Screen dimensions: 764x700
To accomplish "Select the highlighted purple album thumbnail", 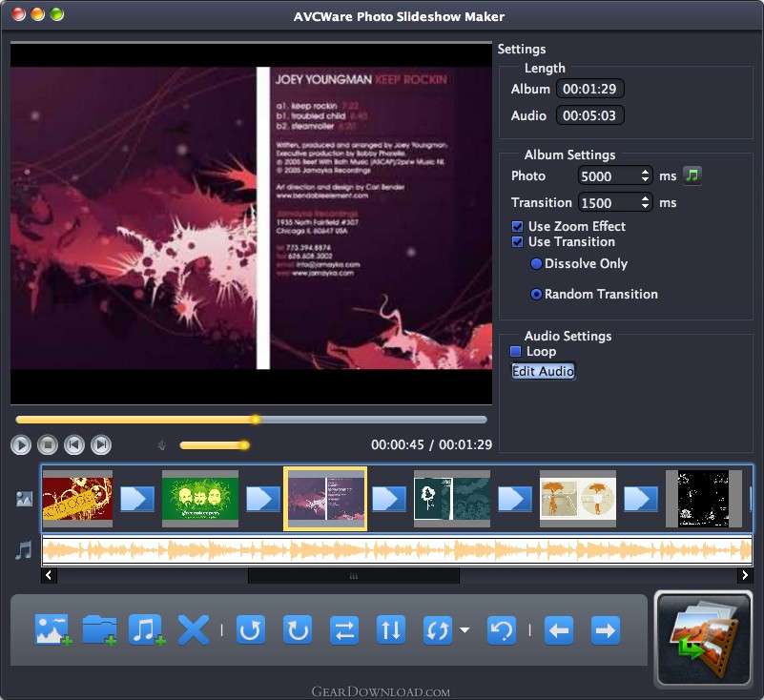I will click(x=325, y=499).
